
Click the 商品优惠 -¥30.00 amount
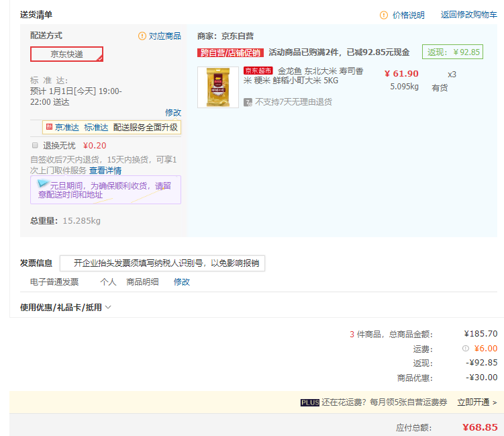[481, 377]
